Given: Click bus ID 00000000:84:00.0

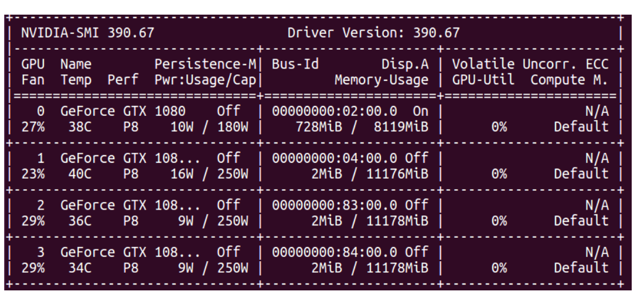Looking at the screenshot, I should click(x=335, y=252).
